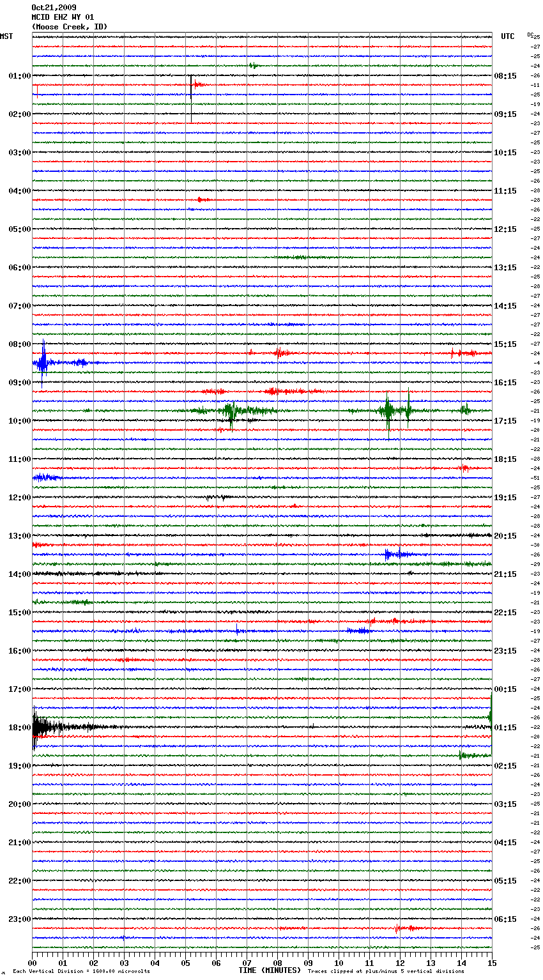This screenshot has height=980, width=543.
Task: Select the 03:00 MST time label
Action: click(x=20, y=153)
